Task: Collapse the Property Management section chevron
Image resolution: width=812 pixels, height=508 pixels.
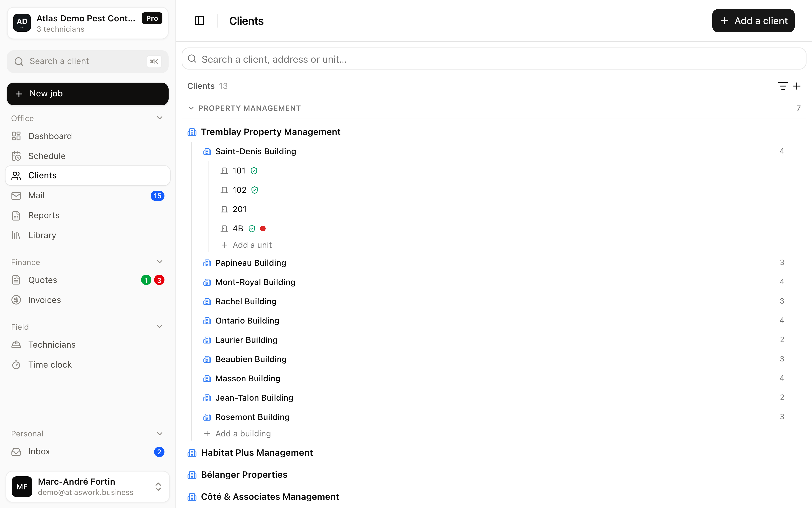Action: click(191, 108)
